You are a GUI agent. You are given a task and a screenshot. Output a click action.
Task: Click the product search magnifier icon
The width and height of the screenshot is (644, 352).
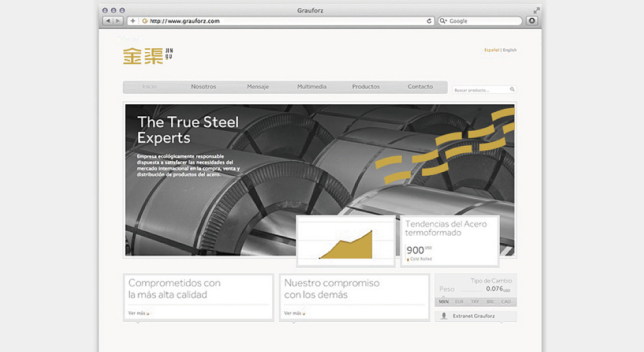(x=512, y=89)
